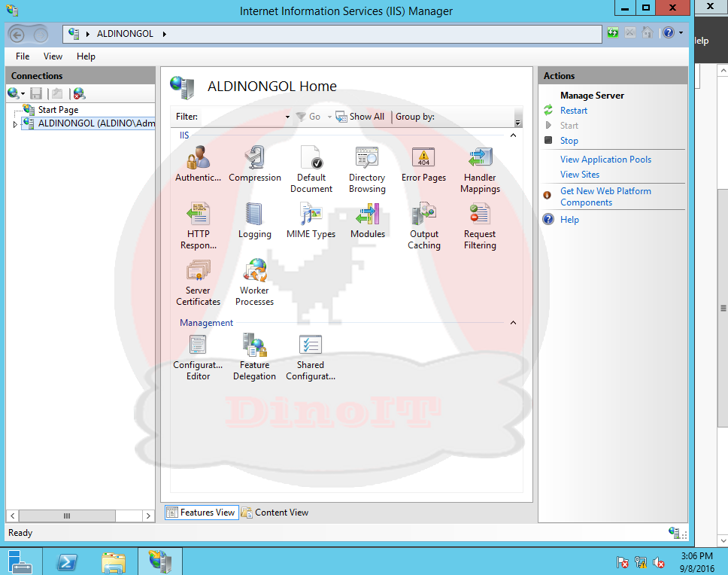Open the Feature Delegation icon

click(254, 357)
